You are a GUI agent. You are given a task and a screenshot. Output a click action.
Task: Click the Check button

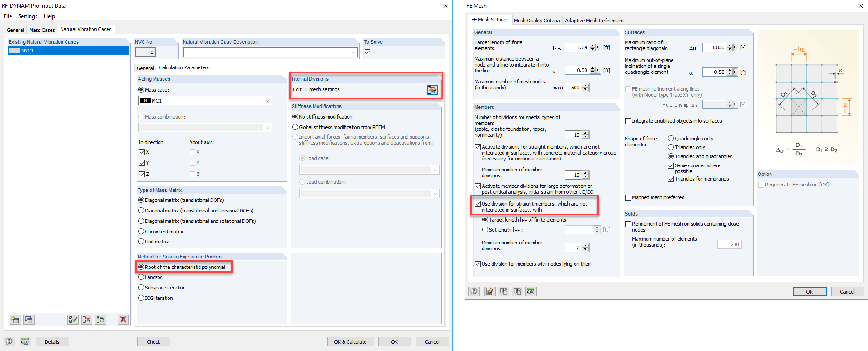tap(154, 342)
